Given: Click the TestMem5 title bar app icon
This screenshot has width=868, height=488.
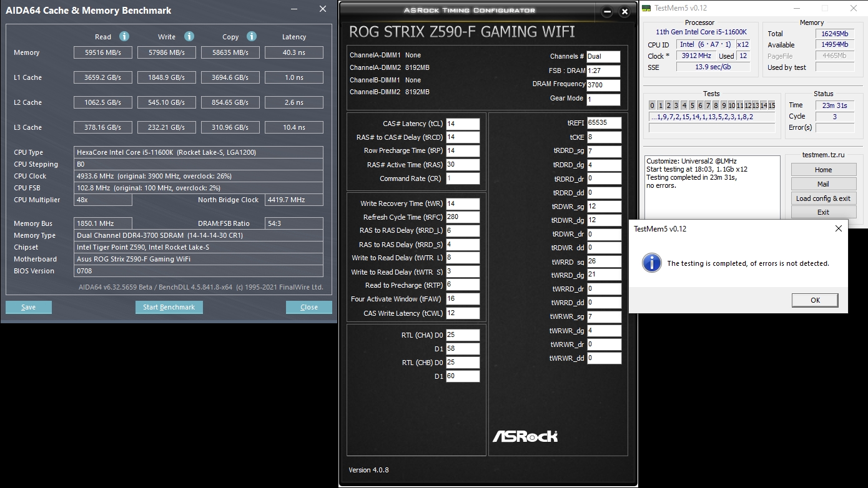Looking at the screenshot, I should tap(647, 8).
